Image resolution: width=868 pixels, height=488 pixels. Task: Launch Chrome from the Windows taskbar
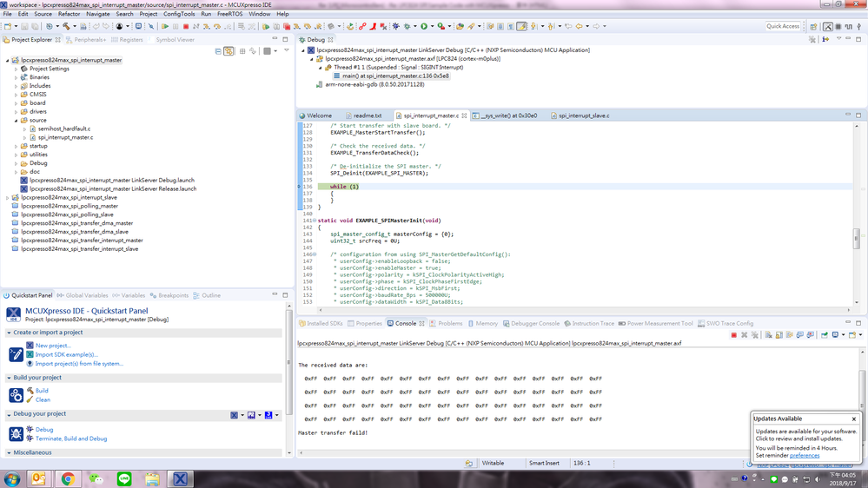click(67, 478)
